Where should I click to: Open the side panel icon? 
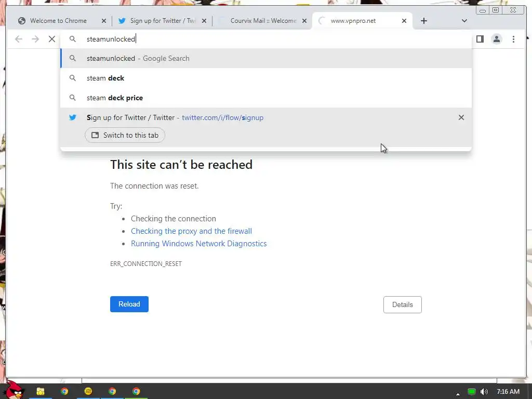pos(480,39)
